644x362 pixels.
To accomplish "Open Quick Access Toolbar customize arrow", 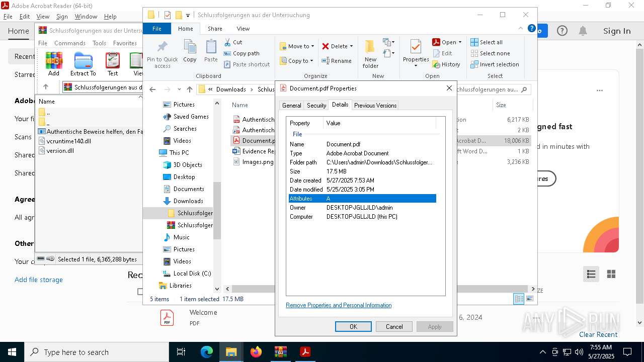I will [x=188, y=15].
